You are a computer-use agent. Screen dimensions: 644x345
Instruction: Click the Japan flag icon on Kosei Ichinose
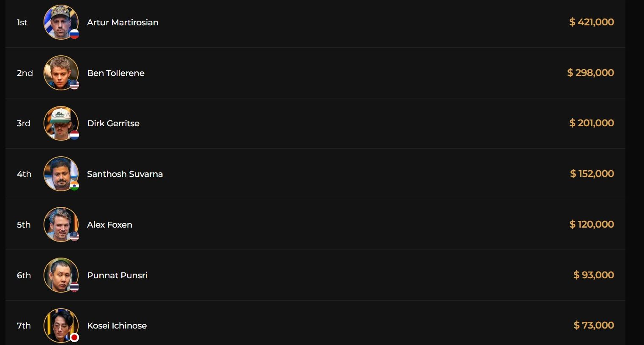(x=74, y=337)
